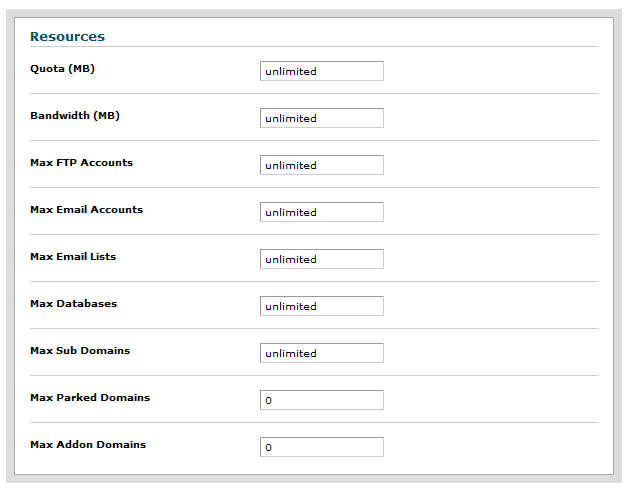Viewport: 631px width, 489px height.
Task: Focus the Bandwidth (MB) text box
Action: (321, 118)
